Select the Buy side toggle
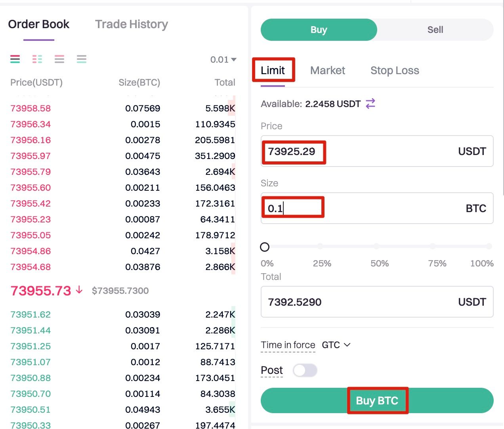 (319, 30)
